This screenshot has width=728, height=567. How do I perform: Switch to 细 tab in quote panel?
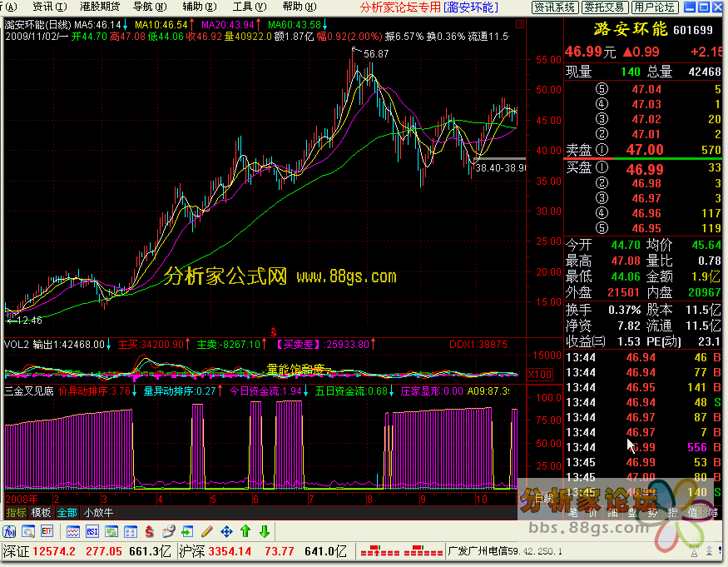(x=612, y=513)
